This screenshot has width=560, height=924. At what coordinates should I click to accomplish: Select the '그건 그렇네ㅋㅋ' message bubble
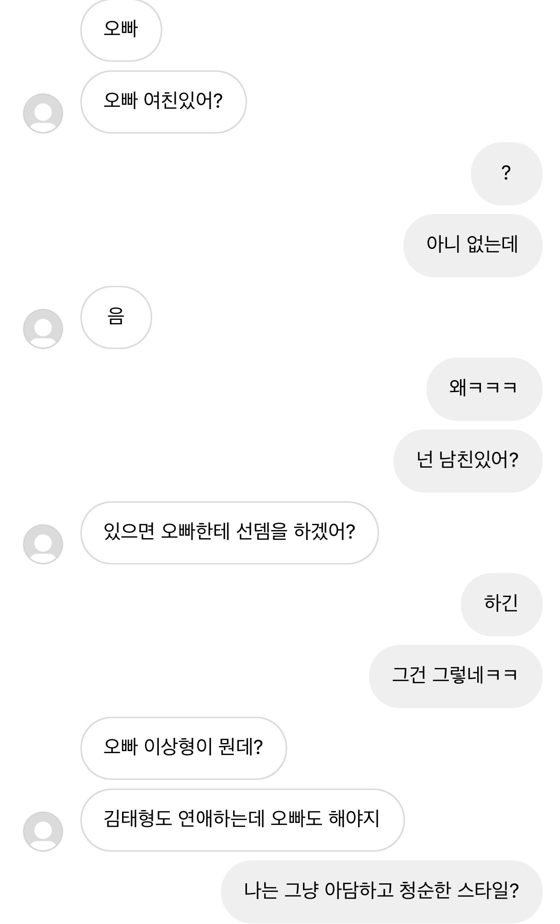click(455, 676)
